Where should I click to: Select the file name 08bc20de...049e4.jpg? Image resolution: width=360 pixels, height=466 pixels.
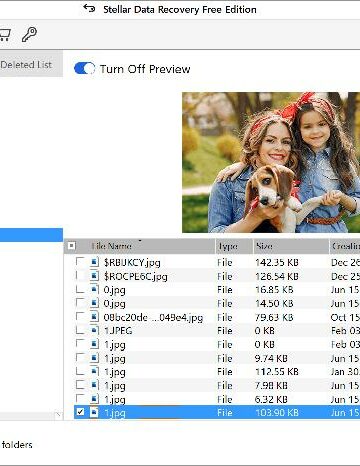(153, 317)
